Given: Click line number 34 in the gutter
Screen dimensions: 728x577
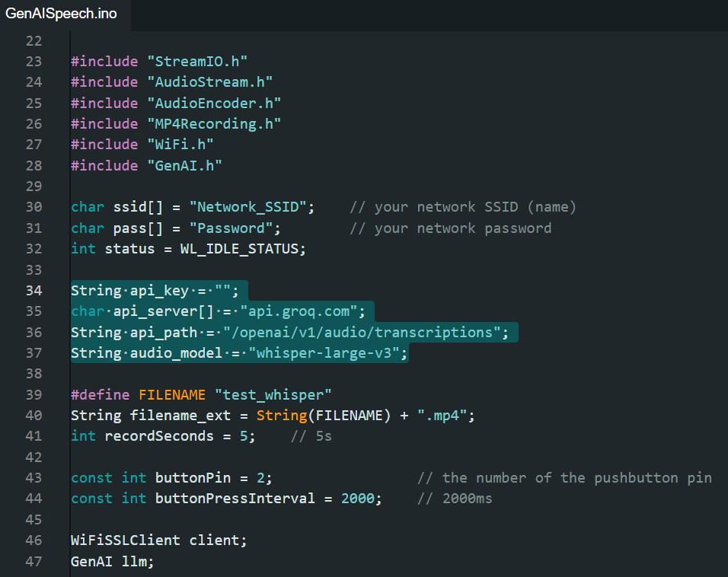Looking at the screenshot, I should click(34, 290).
